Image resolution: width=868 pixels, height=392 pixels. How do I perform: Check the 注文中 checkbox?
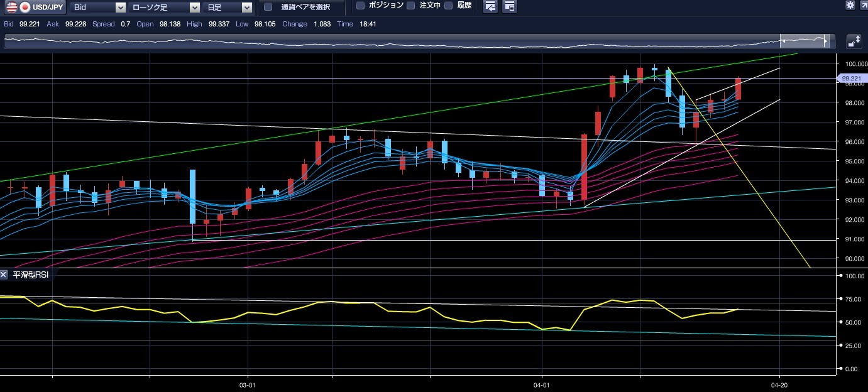tap(410, 6)
